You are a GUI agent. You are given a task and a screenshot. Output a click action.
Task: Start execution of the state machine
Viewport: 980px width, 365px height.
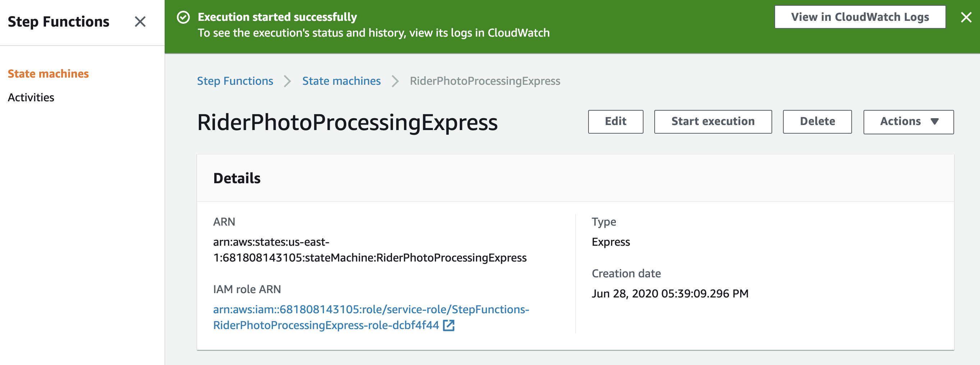[713, 122]
